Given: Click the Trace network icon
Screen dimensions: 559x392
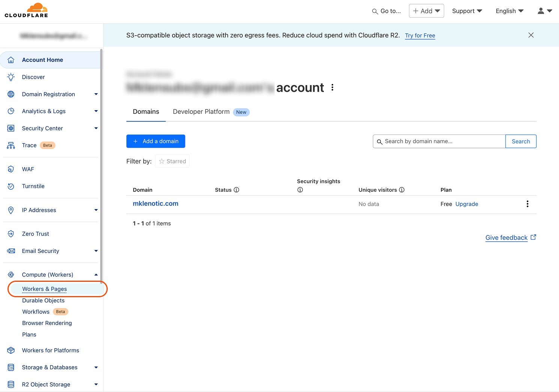Looking at the screenshot, I should coord(11,145).
